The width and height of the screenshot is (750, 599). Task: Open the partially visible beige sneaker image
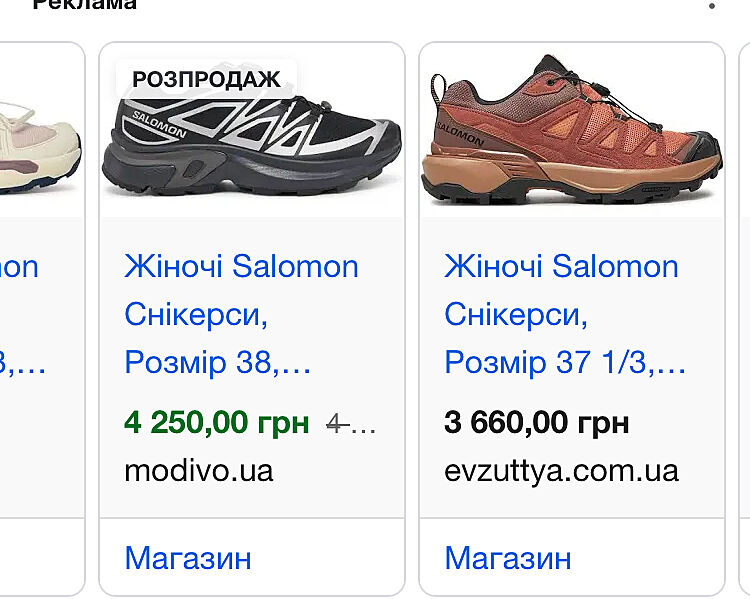click(x=40, y=146)
